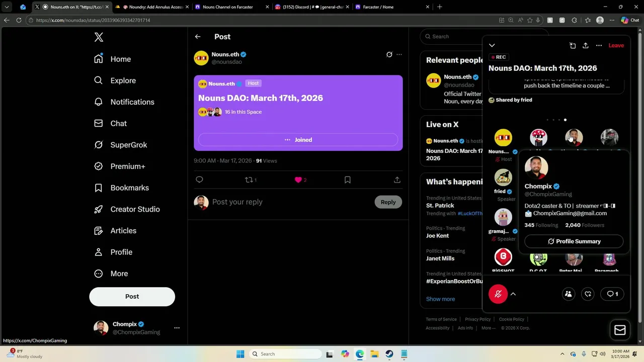The height and width of the screenshot is (362, 644).
Task: Open a new browser tab
Action: [440, 7]
